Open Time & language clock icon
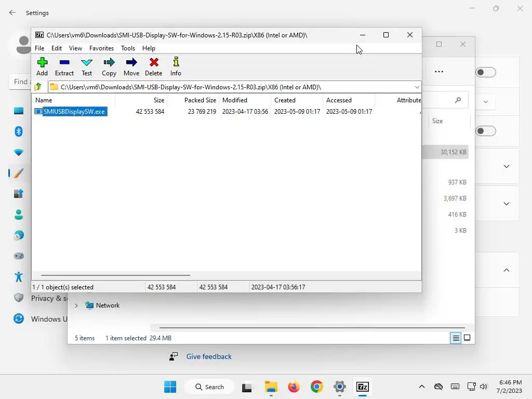The image size is (532, 399). click(x=19, y=235)
